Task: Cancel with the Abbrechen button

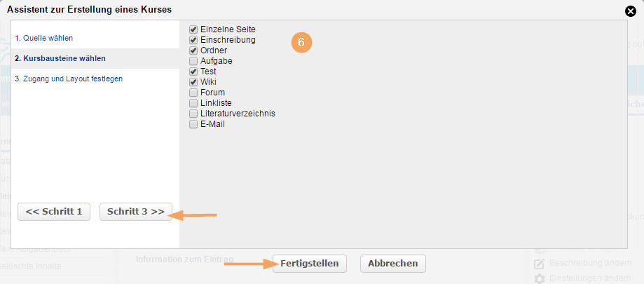Action: click(392, 264)
